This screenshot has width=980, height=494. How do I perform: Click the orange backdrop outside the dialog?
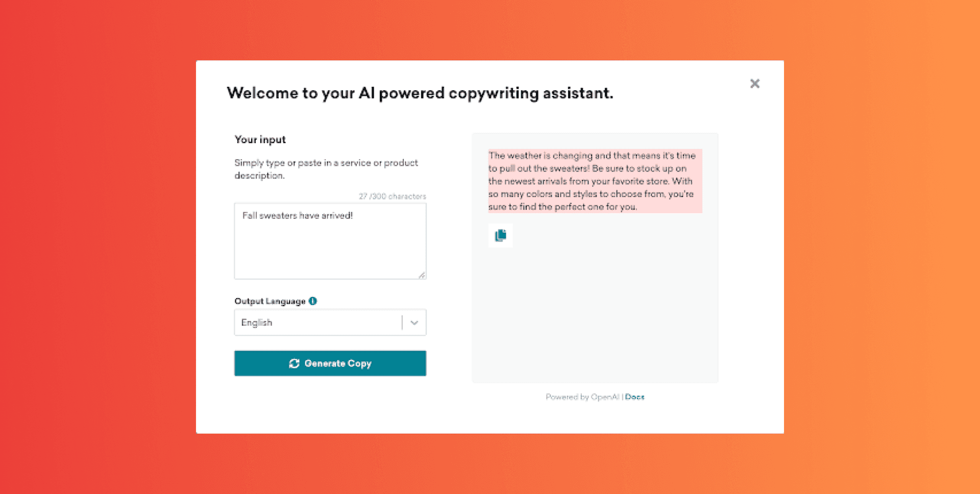click(x=97, y=245)
